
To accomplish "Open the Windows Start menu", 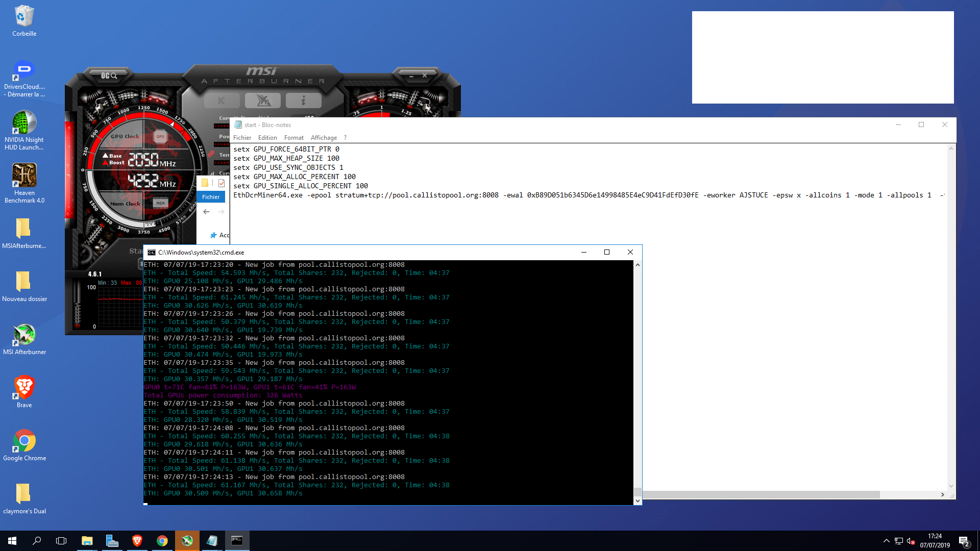I will 12,541.
